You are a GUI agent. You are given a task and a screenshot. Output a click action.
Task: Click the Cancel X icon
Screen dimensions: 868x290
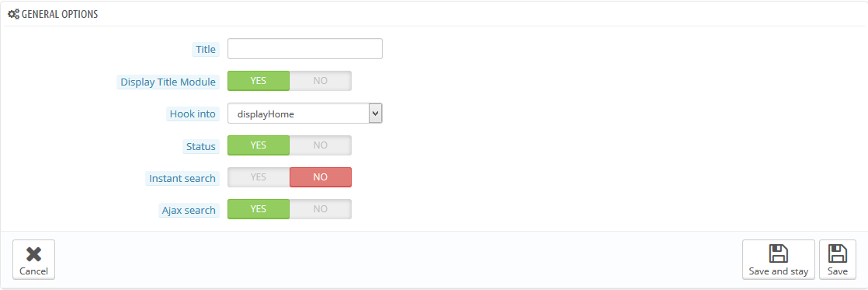tap(33, 254)
